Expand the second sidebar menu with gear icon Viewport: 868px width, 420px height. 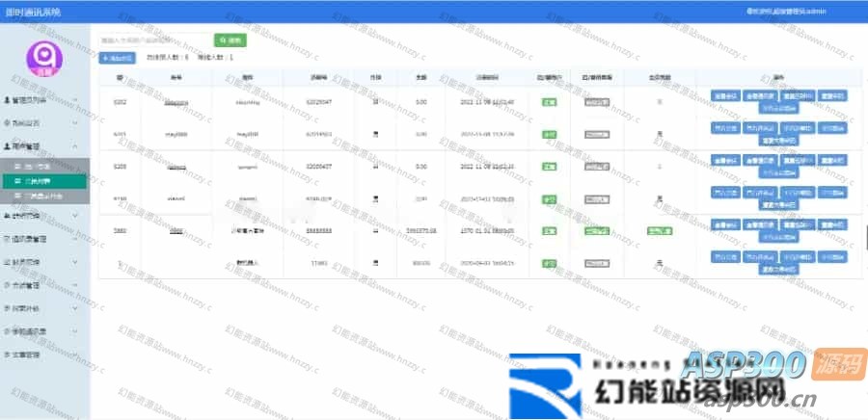click(x=43, y=123)
